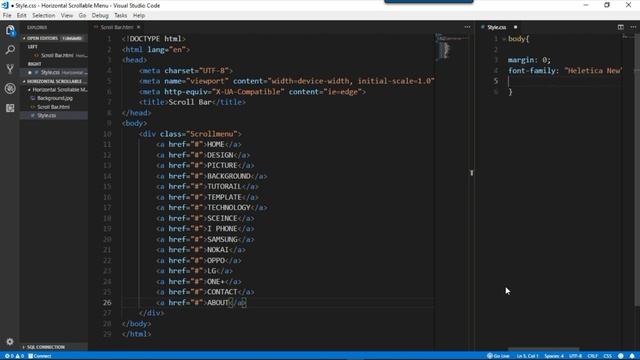Change file encoding via UTF-8
Image resolution: width=640 pixels, height=360 pixels.
tap(576, 356)
